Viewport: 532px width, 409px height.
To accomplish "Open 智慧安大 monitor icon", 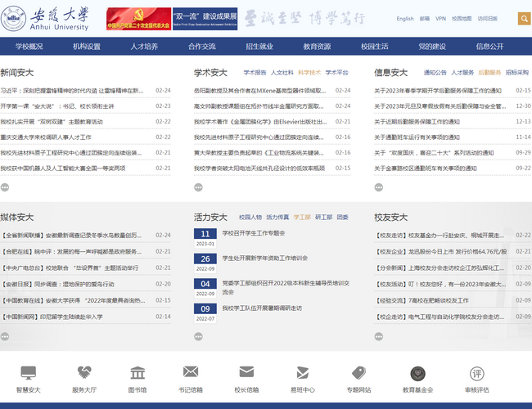I will (29, 373).
